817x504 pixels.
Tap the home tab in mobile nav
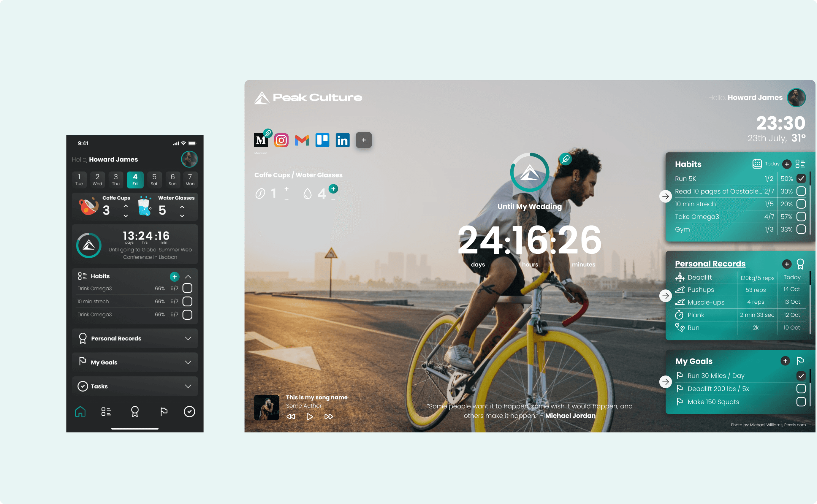click(80, 412)
